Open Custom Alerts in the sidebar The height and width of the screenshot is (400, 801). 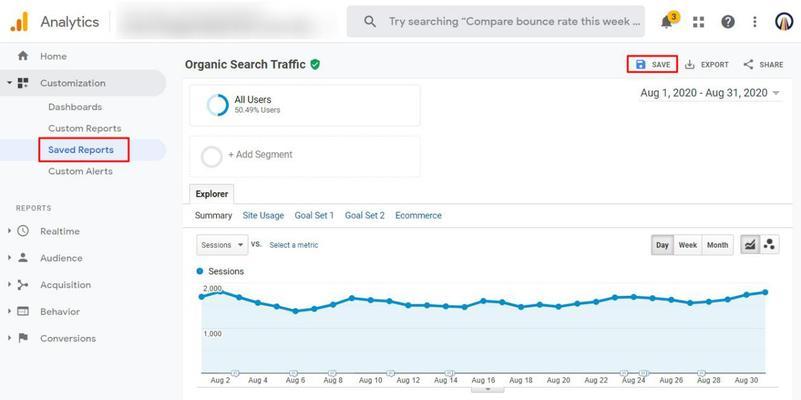pos(80,171)
